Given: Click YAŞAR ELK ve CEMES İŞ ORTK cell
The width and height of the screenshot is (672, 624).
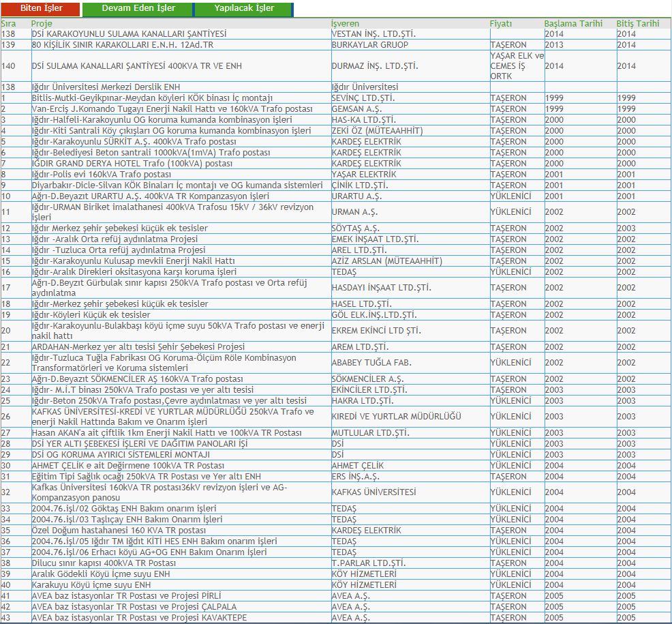Looking at the screenshot, I should 517,66.
